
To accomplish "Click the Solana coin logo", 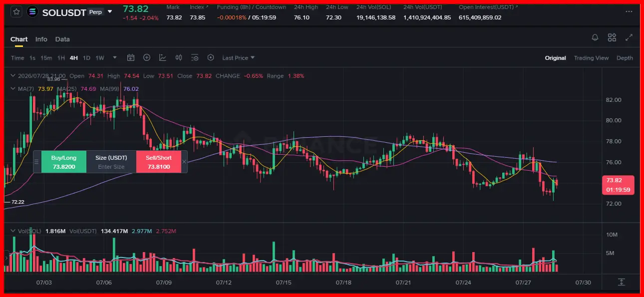I will click(32, 12).
